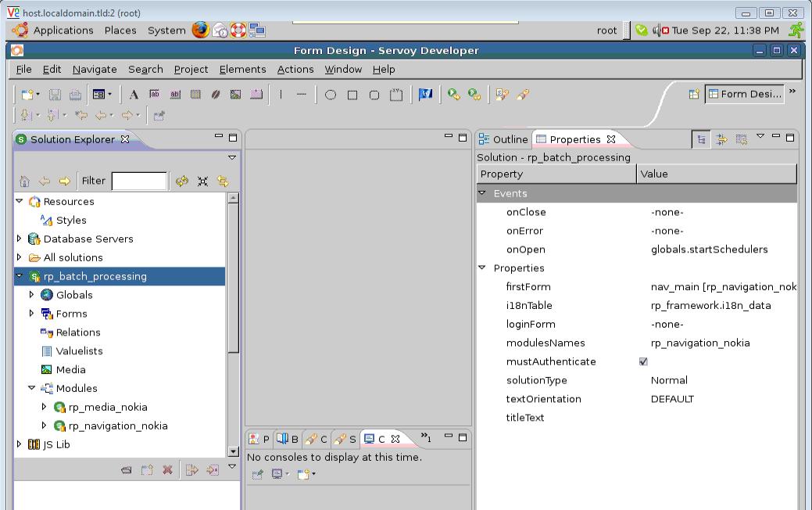Open the Elements menu
This screenshot has height=510, width=812.
pyautogui.click(x=242, y=70)
